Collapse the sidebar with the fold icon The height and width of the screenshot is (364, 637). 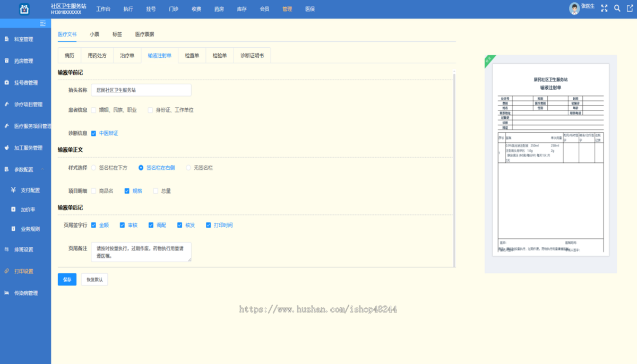(43, 23)
